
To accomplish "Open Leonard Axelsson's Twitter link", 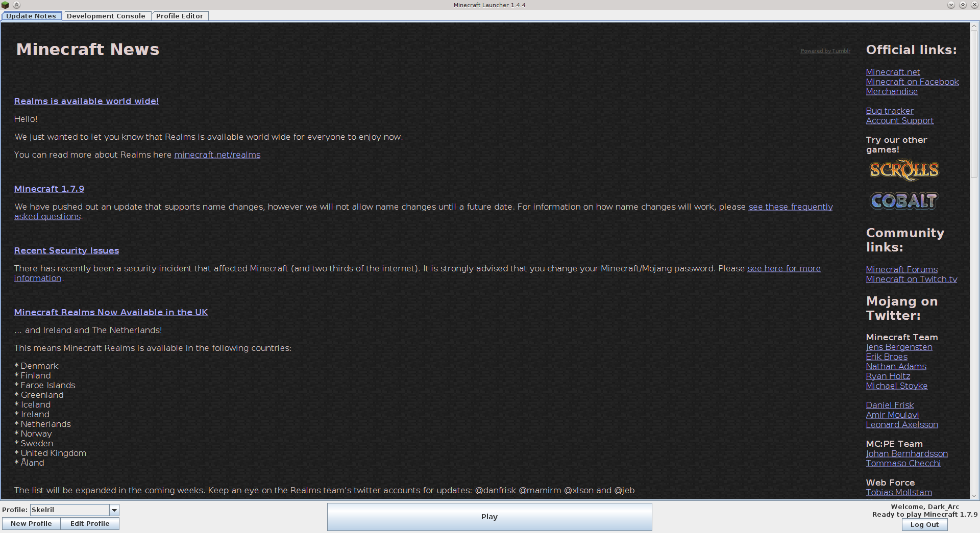I will [902, 424].
